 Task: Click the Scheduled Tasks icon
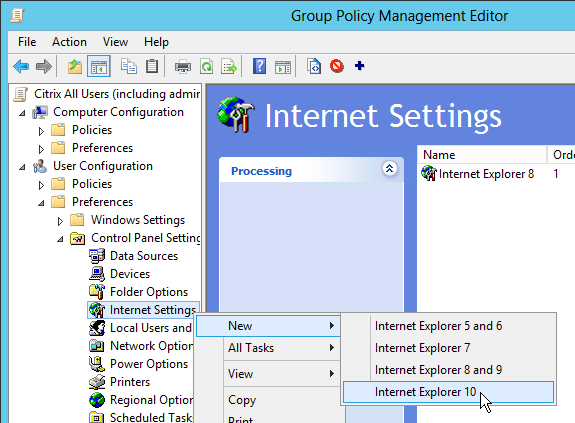(x=97, y=418)
